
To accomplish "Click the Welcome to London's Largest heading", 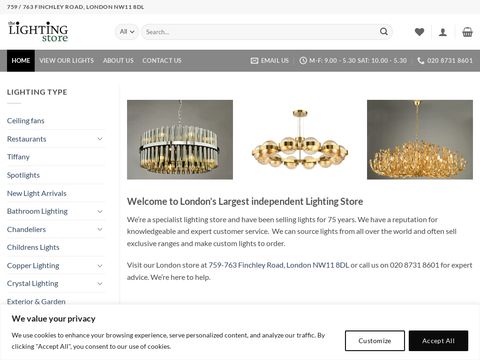I will [245, 202].
